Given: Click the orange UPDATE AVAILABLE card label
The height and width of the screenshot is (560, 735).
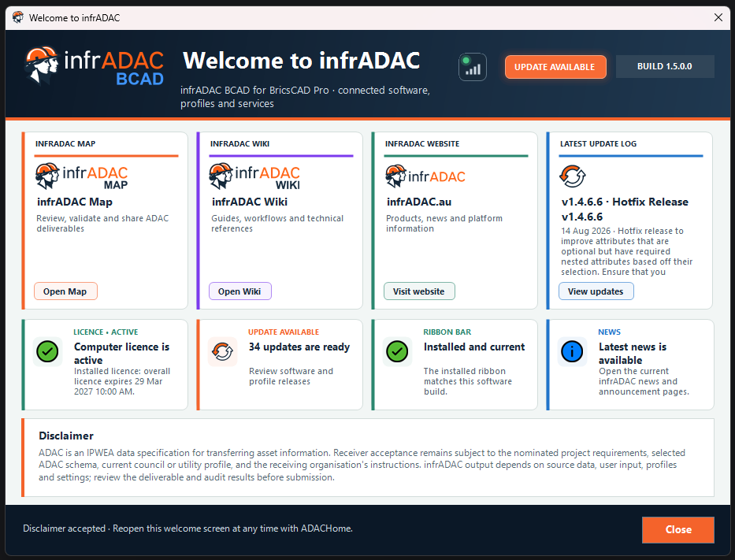Looking at the screenshot, I should pos(284,332).
